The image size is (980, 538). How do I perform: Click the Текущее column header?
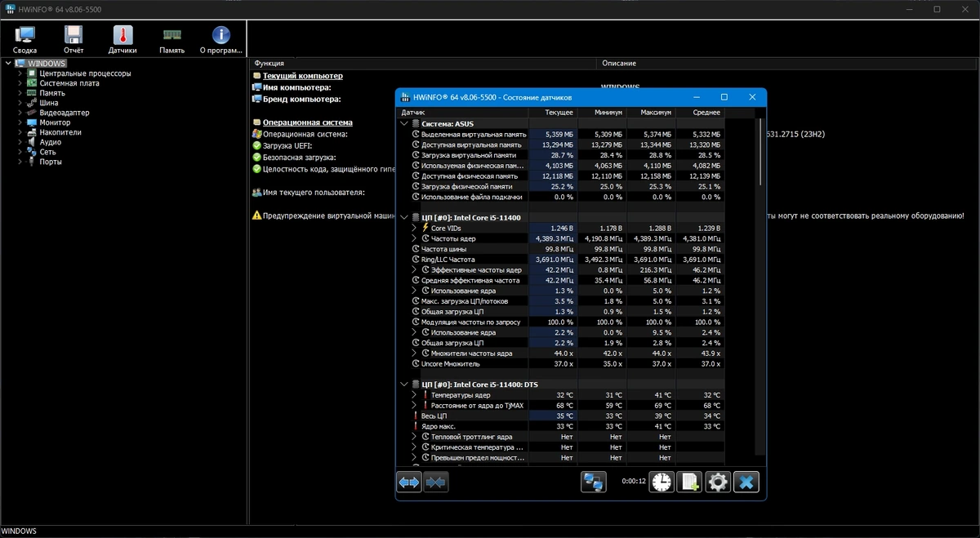click(x=552, y=113)
